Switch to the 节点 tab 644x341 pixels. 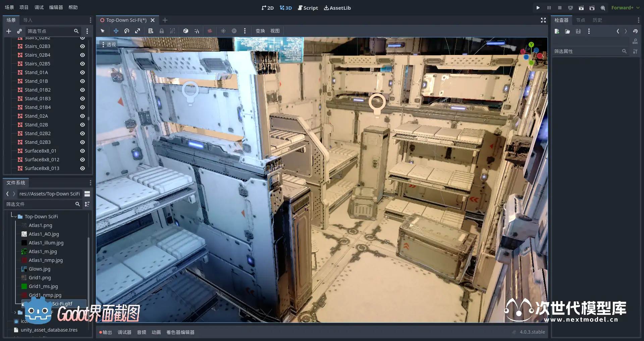click(x=580, y=20)
